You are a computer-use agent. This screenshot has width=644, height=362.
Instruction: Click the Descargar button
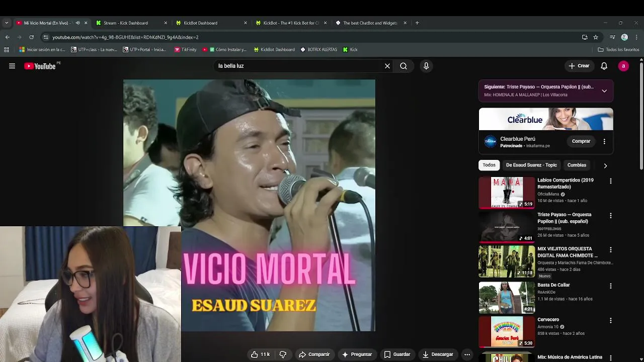click(x=438, y=354)
